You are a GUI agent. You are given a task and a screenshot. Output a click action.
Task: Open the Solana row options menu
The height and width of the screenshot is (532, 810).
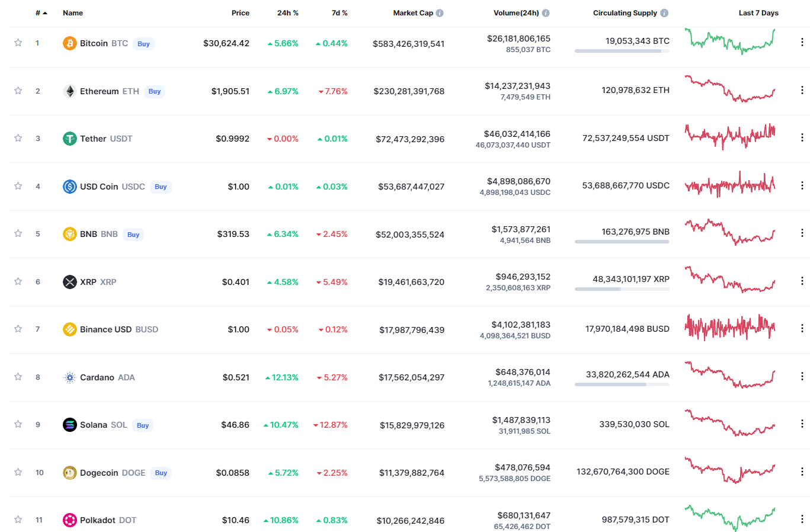tap(802, 424)
